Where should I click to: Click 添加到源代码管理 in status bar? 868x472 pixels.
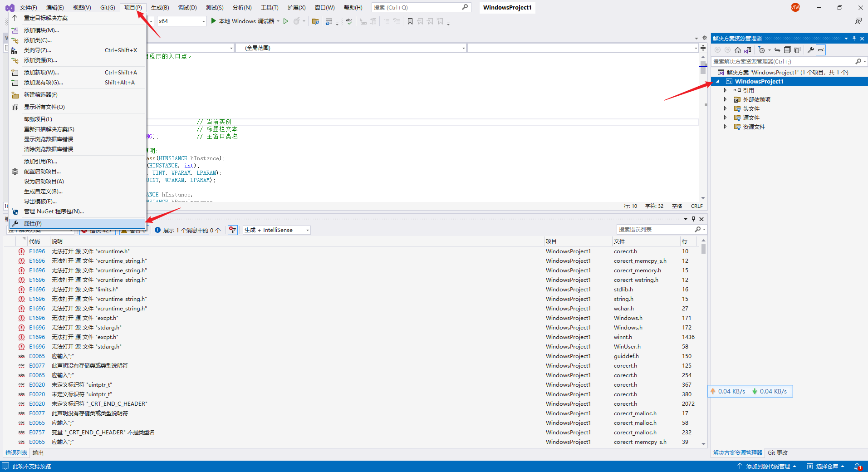(766, 466)
